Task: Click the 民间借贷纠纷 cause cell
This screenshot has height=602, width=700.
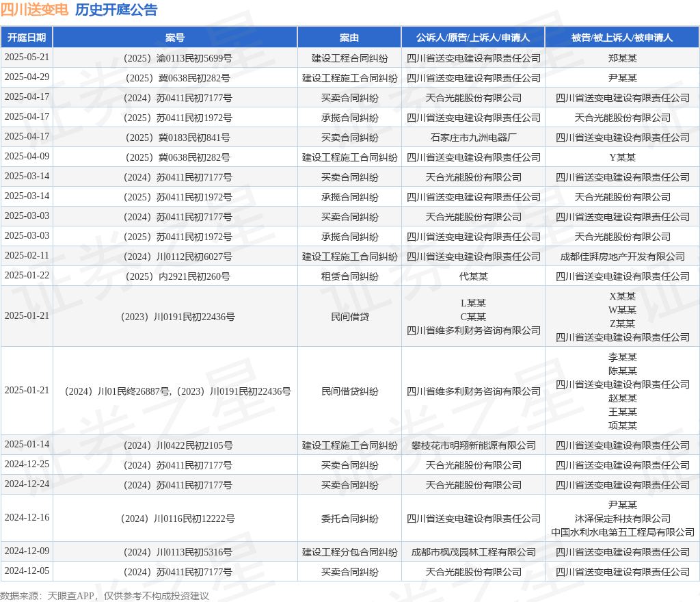Action: pos(349,391)
